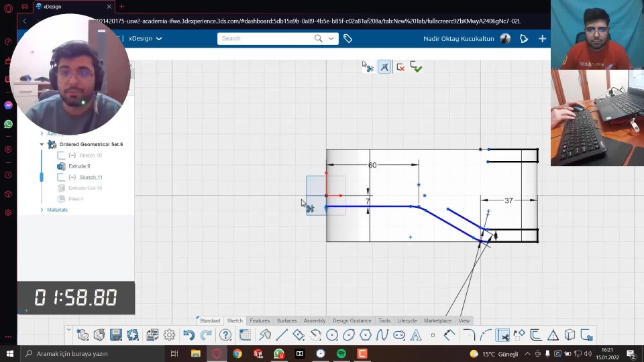
Task: Select the ellipse tool
Action: (349, 335)
